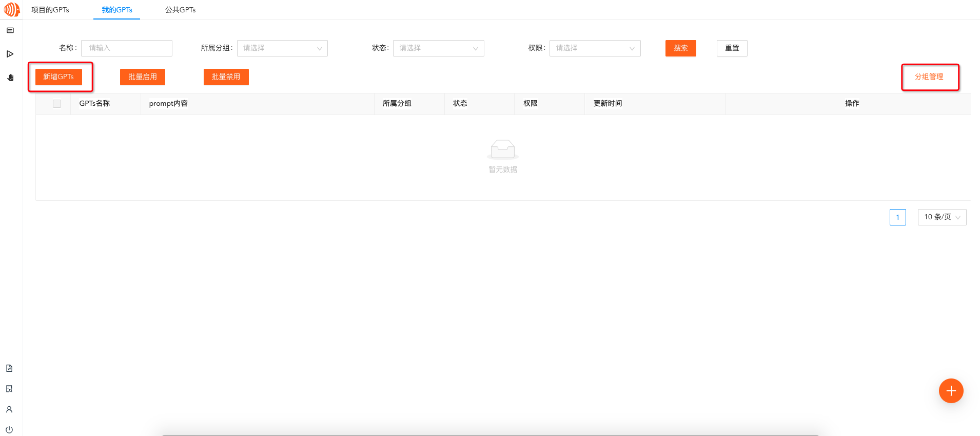Select page 1 in pagination
The image size is (980, 436).
[x=898, y=217]
